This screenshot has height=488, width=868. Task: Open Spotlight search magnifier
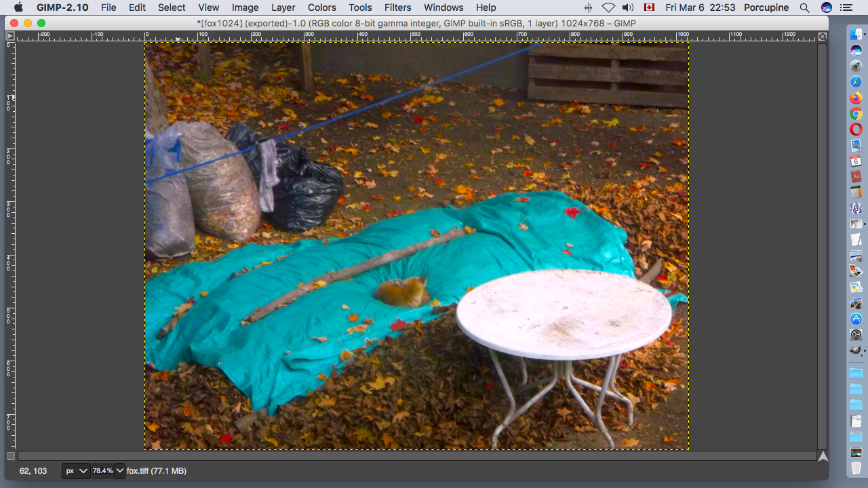click(x=804, y=7)
